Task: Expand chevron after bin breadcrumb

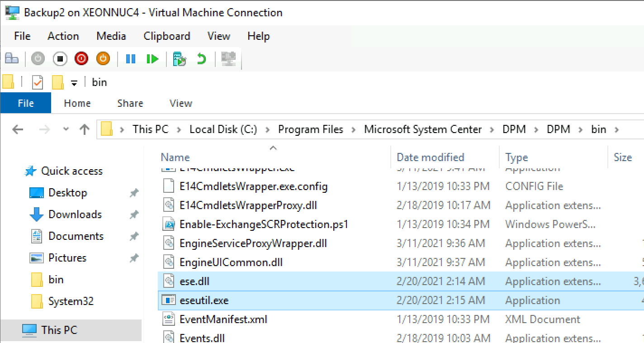Action: click(x=616, y=129)
